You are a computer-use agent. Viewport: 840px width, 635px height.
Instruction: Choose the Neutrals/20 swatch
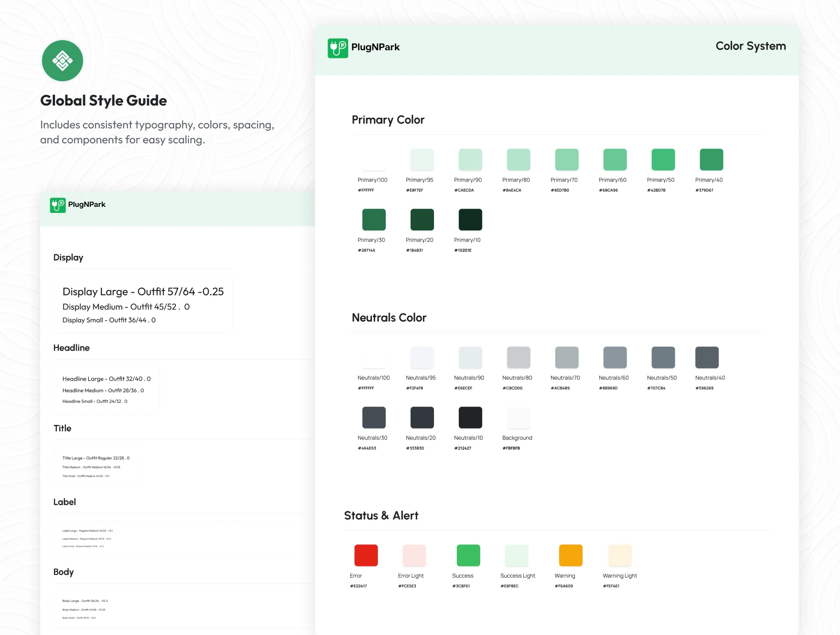click(422, 418)
